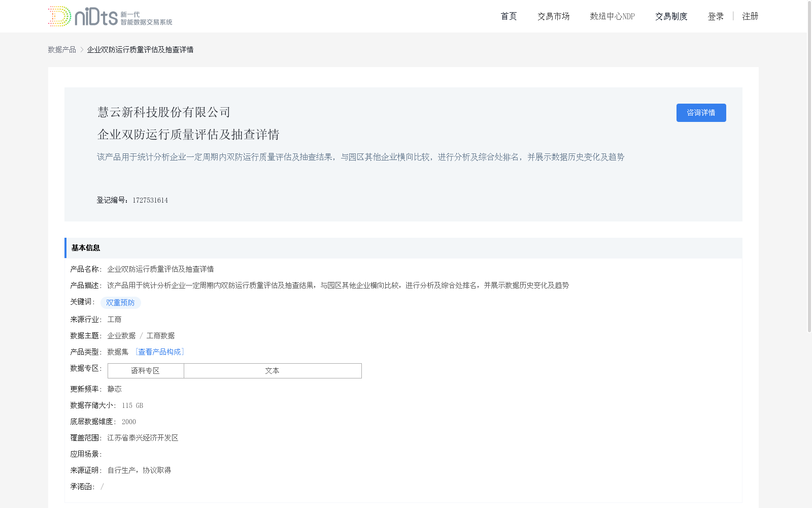Open the 交易市场 menu item

pos(553,16)
